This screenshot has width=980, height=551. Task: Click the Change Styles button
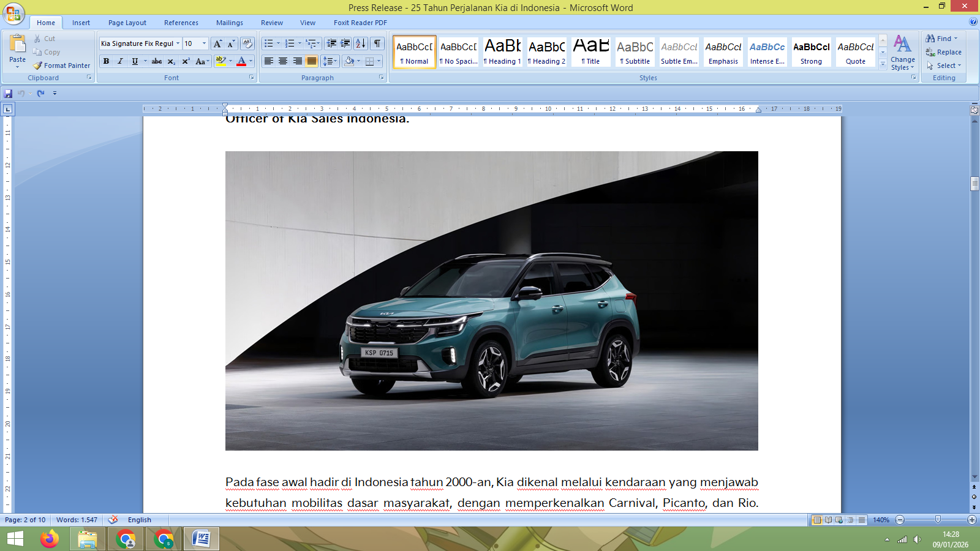point(903,53)
